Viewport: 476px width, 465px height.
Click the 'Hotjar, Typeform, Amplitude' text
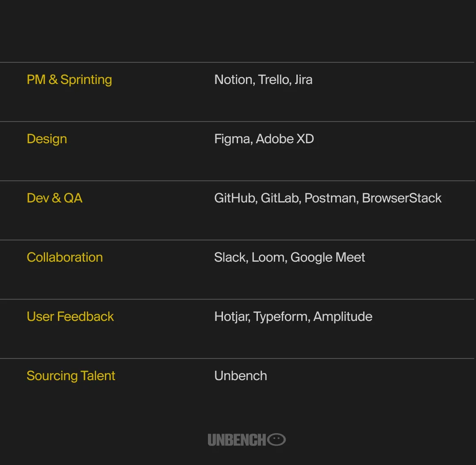tap(293, 316)
